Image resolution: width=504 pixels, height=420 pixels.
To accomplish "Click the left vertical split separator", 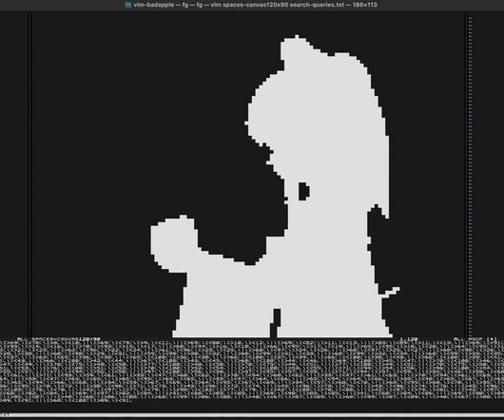I will tap(30, 175).
